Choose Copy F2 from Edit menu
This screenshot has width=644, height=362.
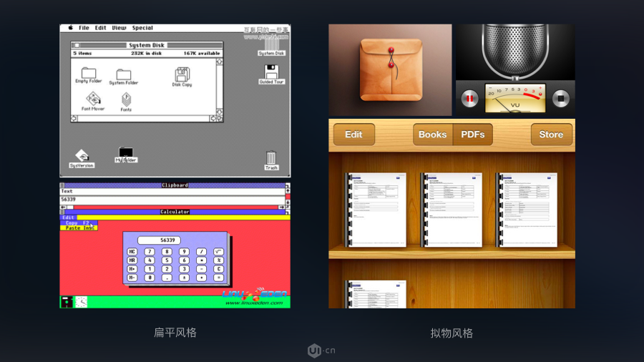(x=79, y=223)
